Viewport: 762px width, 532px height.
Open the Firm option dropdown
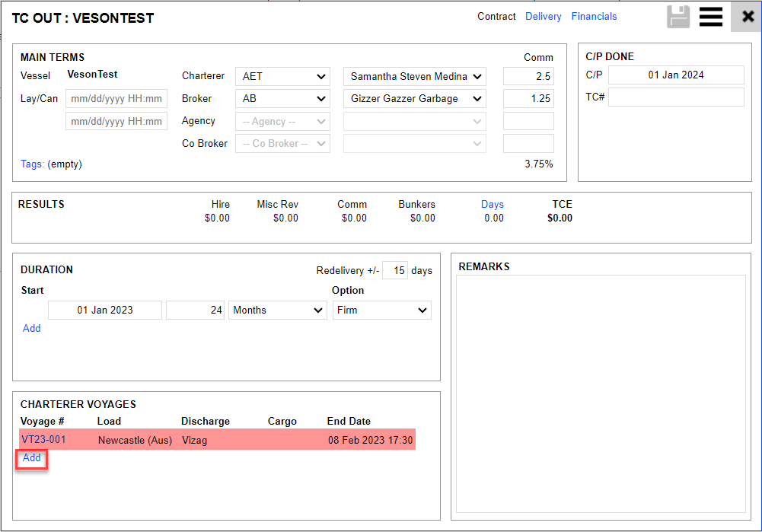point(381,311)
